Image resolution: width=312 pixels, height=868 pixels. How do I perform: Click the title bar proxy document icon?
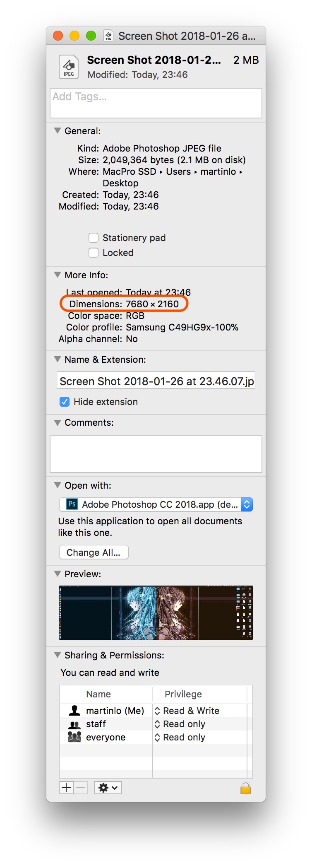coord(108,36)
